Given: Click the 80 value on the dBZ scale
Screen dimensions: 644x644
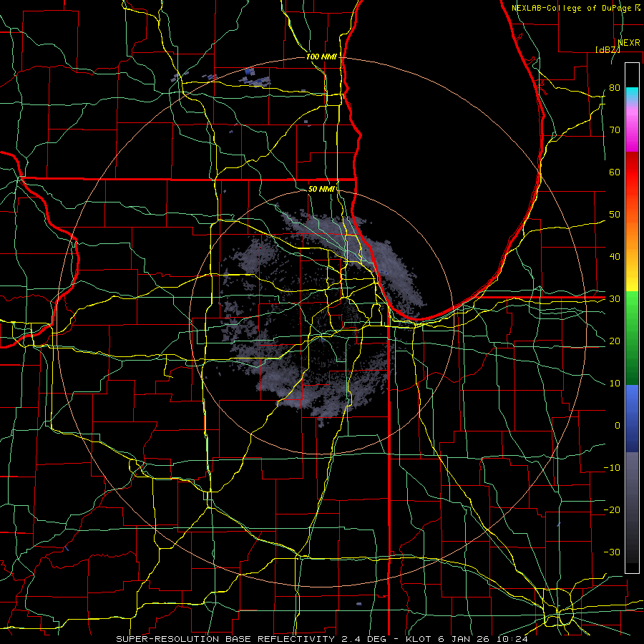Looking at the screenshot, I should click(615, 88).
